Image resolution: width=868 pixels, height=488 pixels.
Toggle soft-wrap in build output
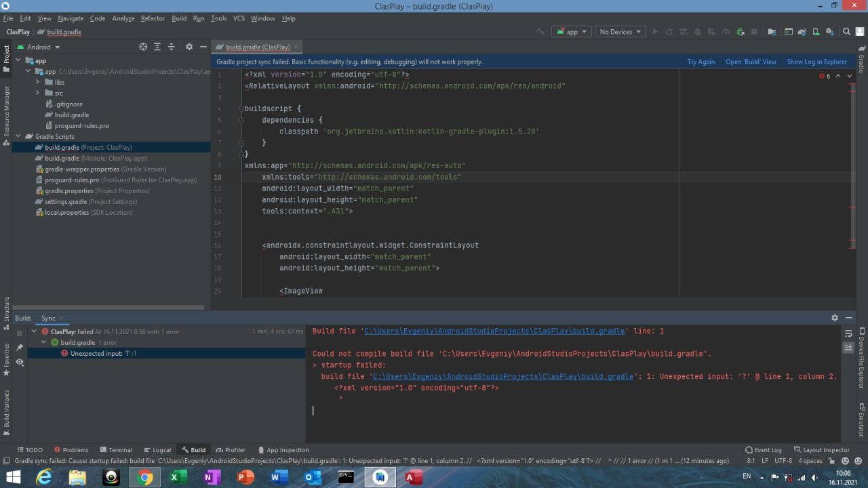848,333
